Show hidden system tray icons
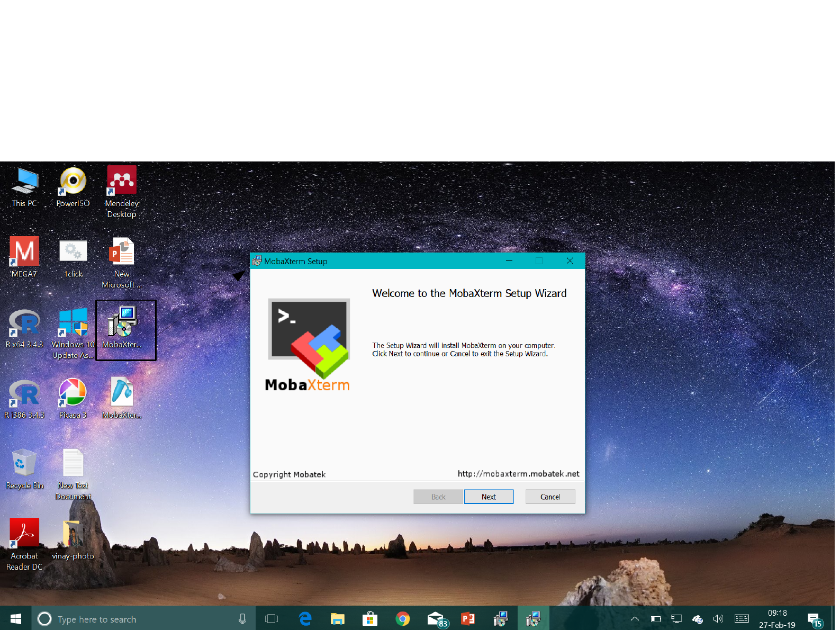The image size is (840, 630). [x=635, y=619]
